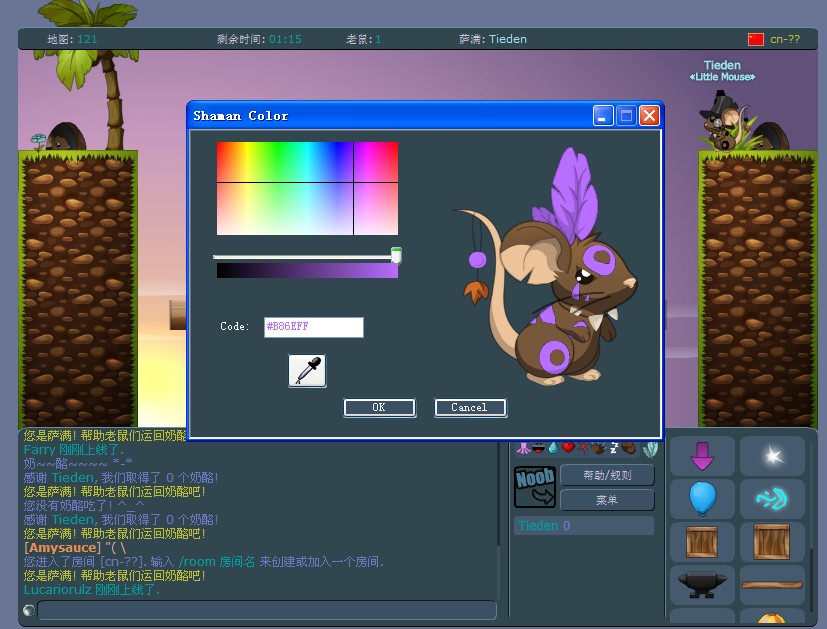Close the Shaman Color window
The width and height of the screenshot is (827, 629).
(649, 115)
